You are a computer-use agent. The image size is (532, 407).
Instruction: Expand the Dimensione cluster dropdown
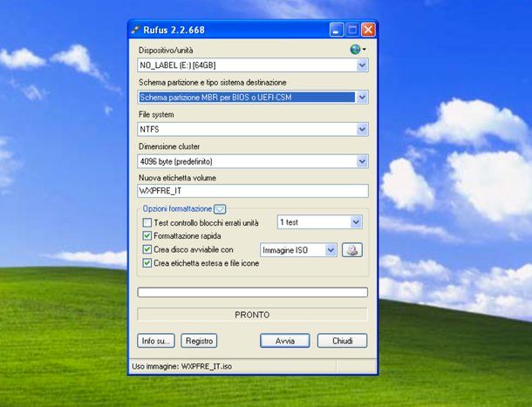pyautogui.click(x=362, y=161)
